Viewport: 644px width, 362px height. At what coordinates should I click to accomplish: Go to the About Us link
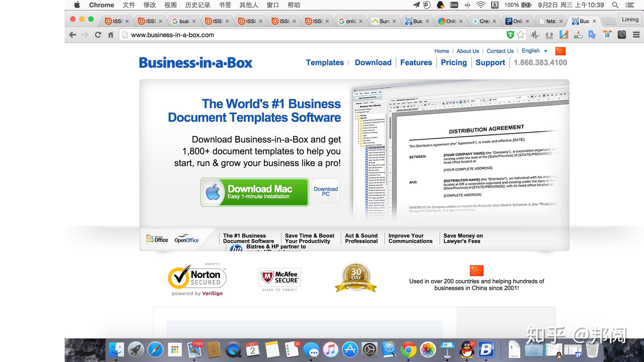pos(468,51)
